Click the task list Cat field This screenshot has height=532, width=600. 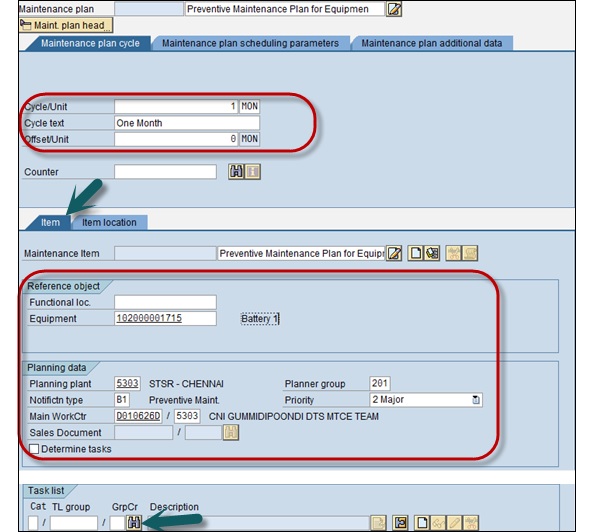pyautogui.click(x=33, y=523)
